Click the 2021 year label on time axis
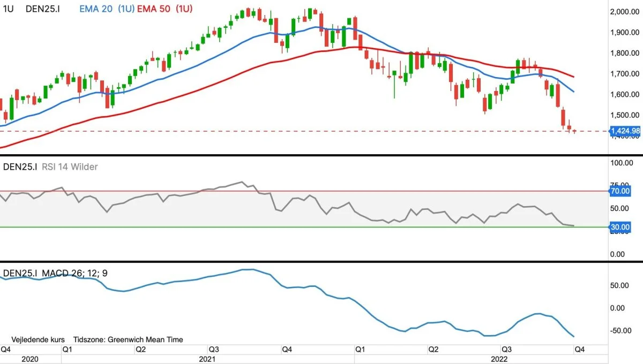Image resolution: width=643 pixels, height=364 pixels. click(x=207, y=359)
